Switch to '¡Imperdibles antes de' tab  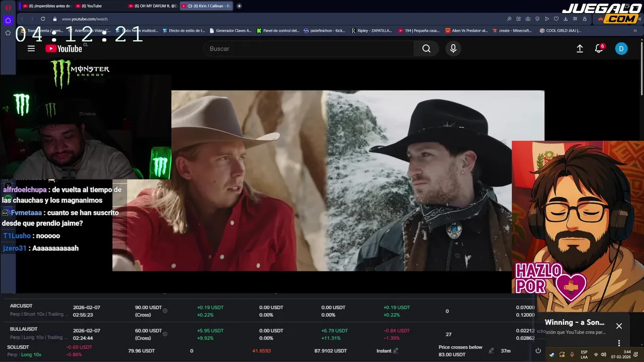[47, 6]
